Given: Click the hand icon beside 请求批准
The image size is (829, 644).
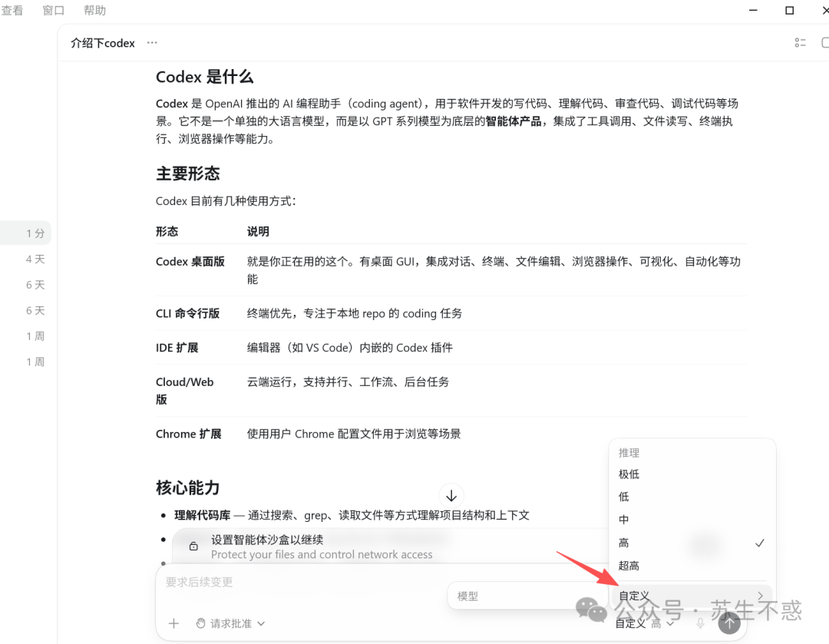Looking at the screenshot, I should click(200, 623).
